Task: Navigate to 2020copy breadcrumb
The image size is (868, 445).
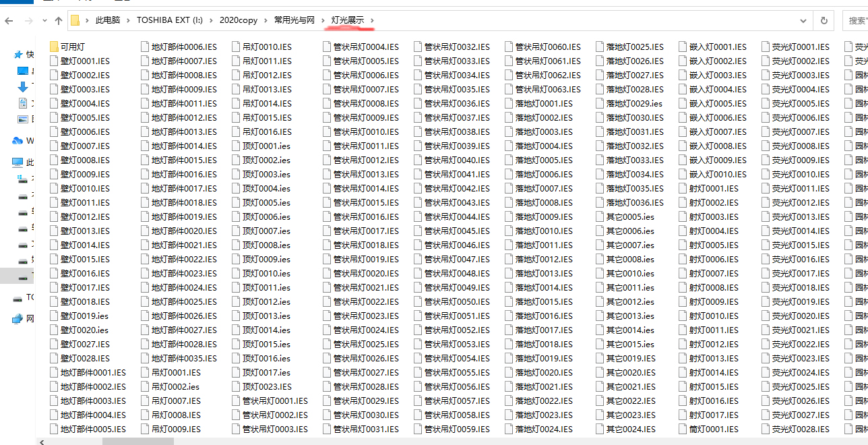Action: (239, 20)
